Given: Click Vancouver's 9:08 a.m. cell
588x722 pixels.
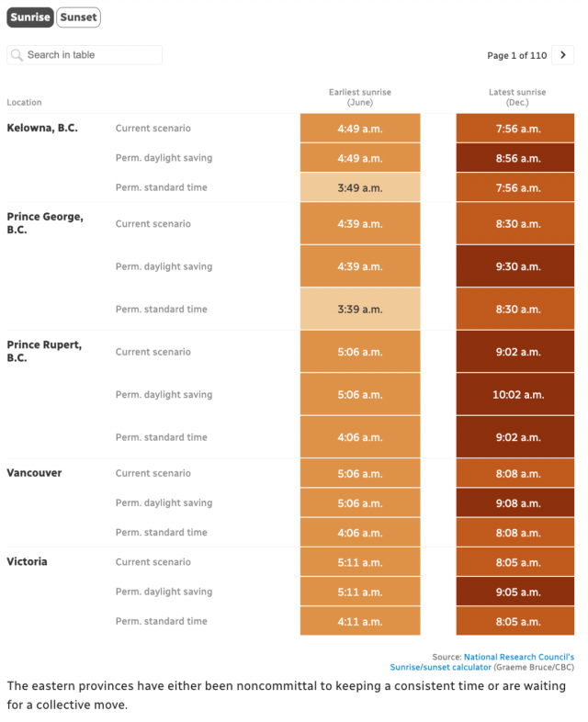Looking at the screenshot, I should [515, 502].
